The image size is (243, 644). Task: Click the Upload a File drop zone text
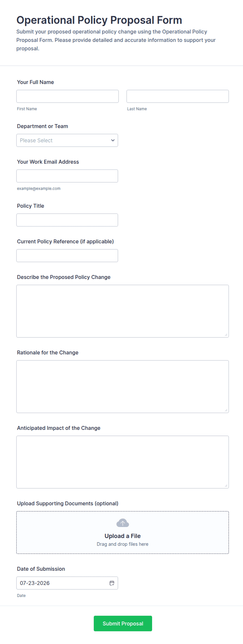pos(123,536)
